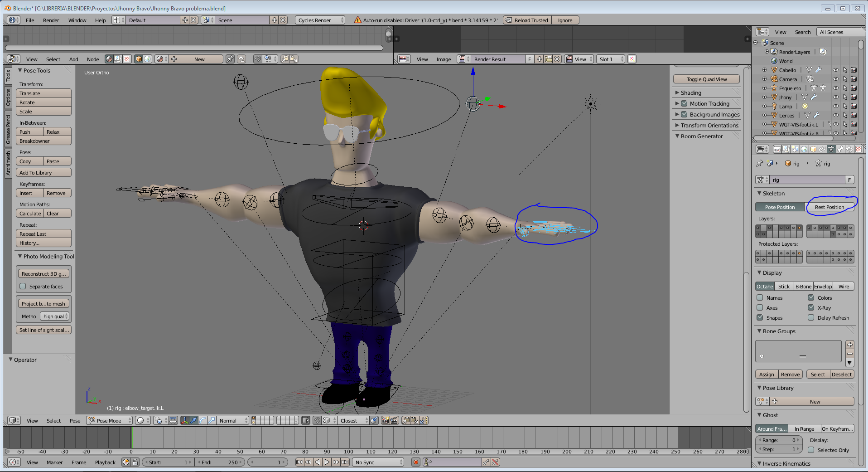Click the timeline Start frame field
The width and height of the screenshot is (868, 472).
(x=168, y=462)
